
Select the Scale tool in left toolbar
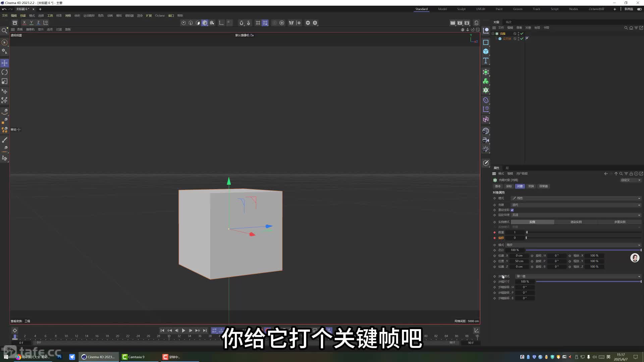pyautogui.click(x=4, y=81)
